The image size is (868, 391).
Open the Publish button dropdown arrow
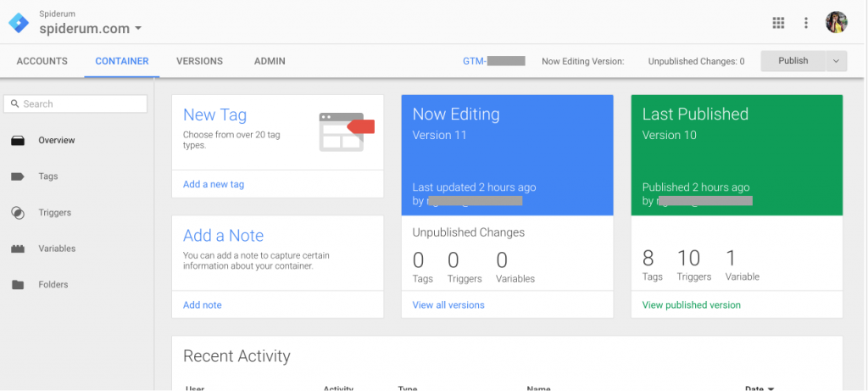(x=837, y=61)
